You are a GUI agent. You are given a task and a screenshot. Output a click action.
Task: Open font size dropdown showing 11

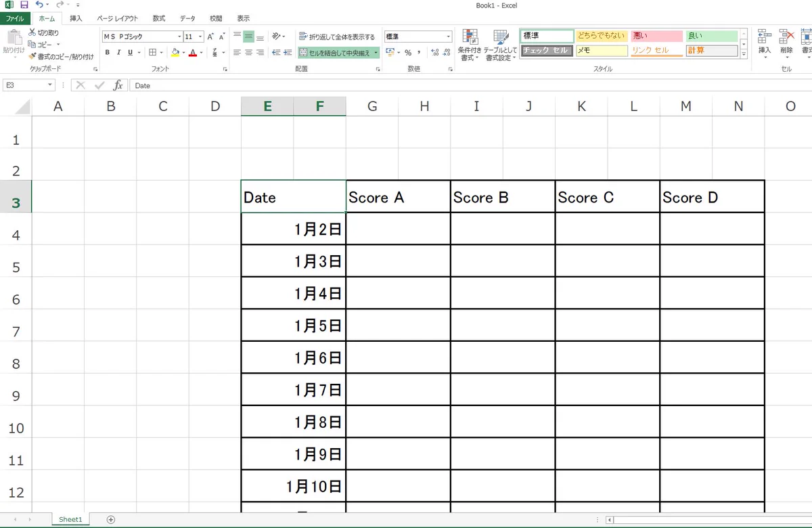201,37
